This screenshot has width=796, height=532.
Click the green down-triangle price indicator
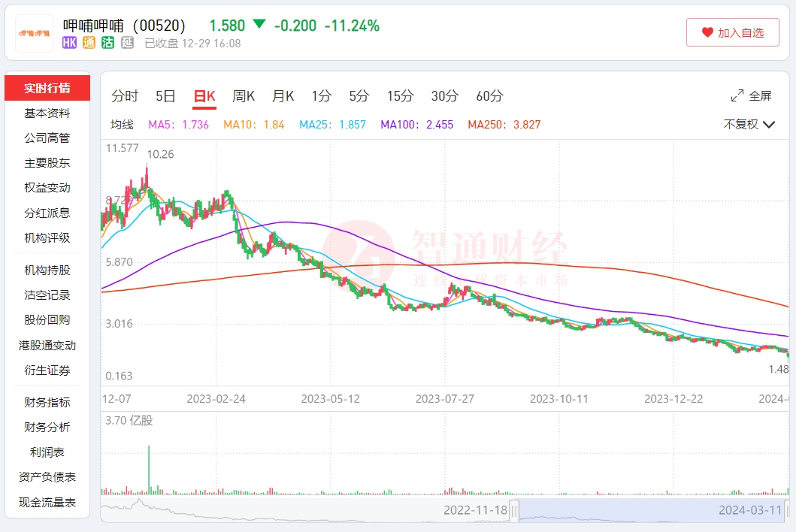(x=259, y=24)
